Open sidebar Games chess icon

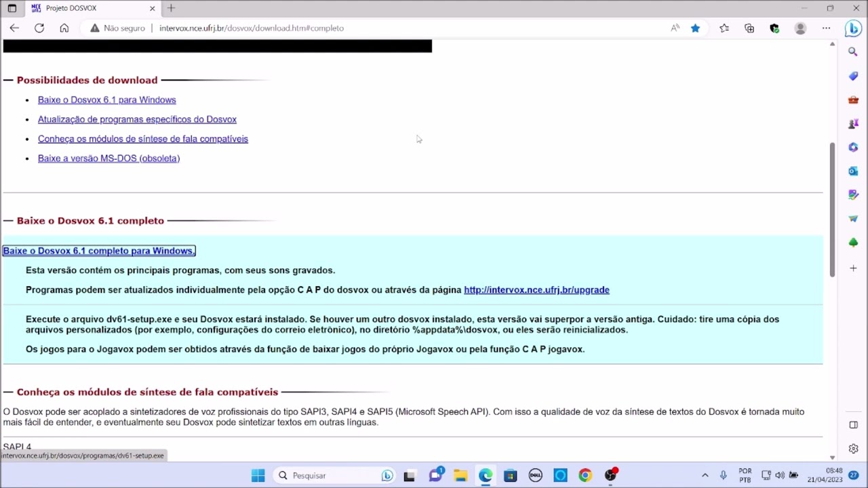tap(853, 123)
